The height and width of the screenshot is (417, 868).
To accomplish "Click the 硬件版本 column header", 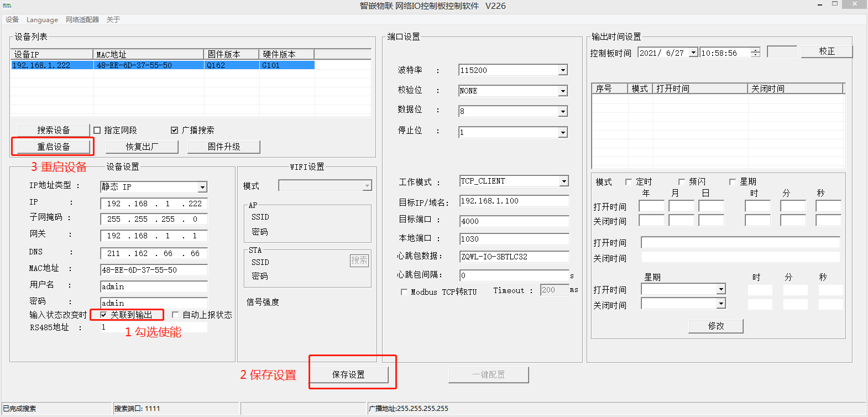I will pos(287,54).
